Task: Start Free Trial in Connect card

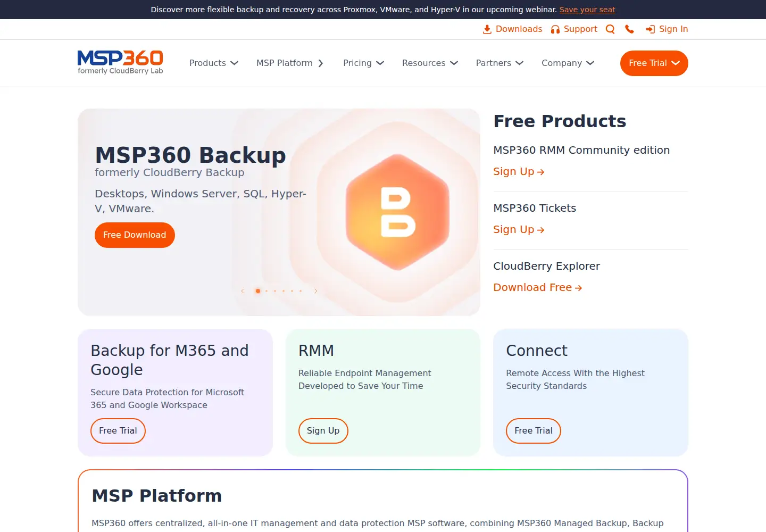Action: [534, 431]
